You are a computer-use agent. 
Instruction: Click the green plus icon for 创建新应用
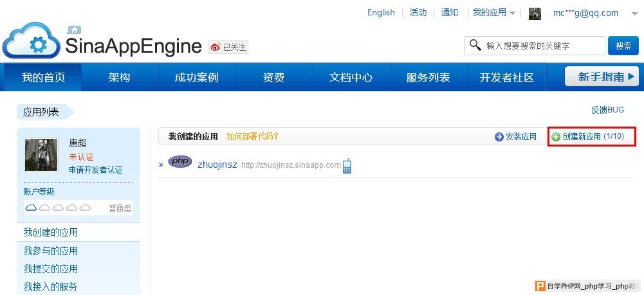pos(556,137)
